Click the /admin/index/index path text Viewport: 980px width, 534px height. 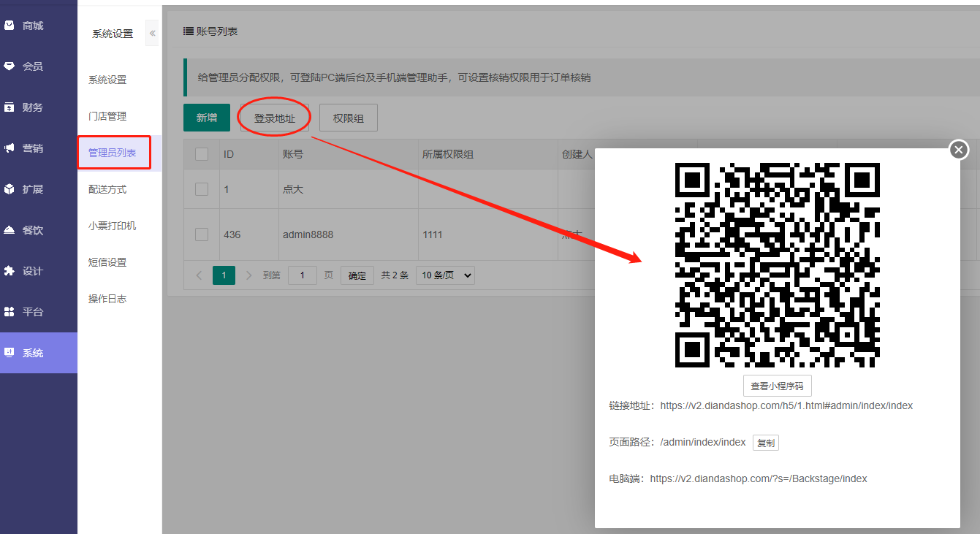[703, 443]
